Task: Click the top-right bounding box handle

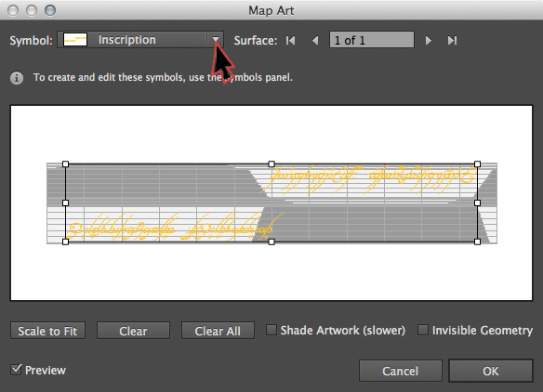Action: point(478,164)
